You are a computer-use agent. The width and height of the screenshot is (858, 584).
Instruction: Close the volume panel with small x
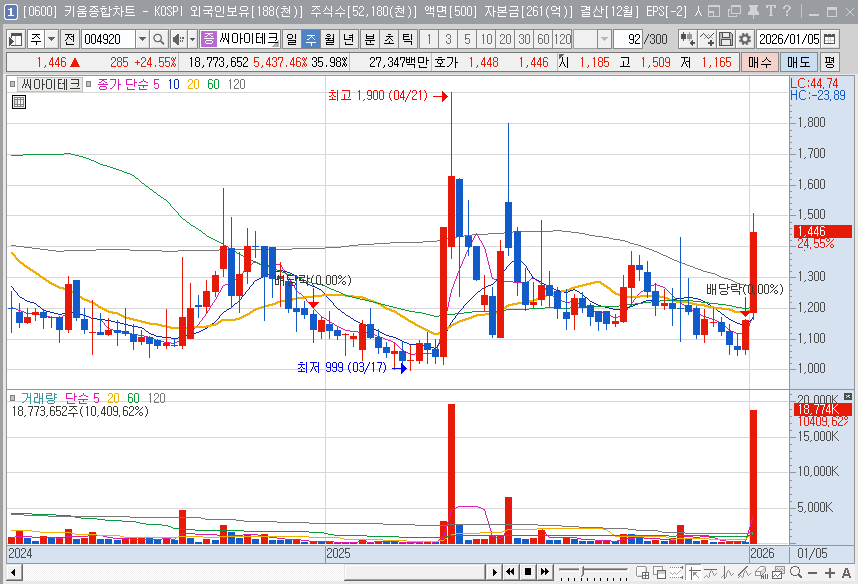[848, 396]
